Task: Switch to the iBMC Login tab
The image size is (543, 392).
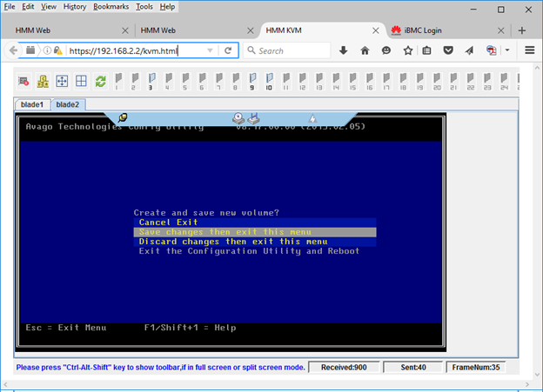Action: tap(448, 30)
